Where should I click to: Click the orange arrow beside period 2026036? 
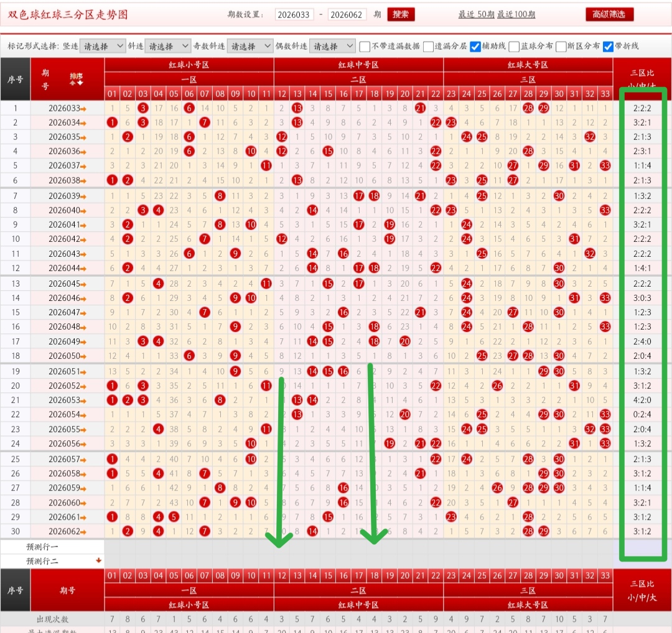[x=83, y=152]
